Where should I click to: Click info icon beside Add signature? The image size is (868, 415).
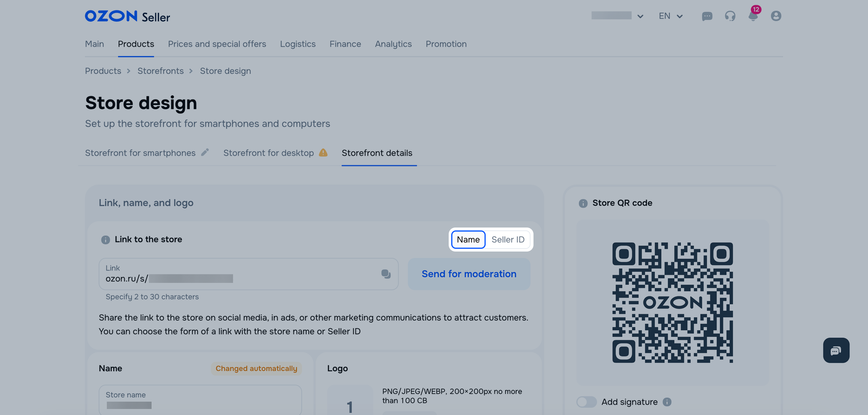[667, 402]
